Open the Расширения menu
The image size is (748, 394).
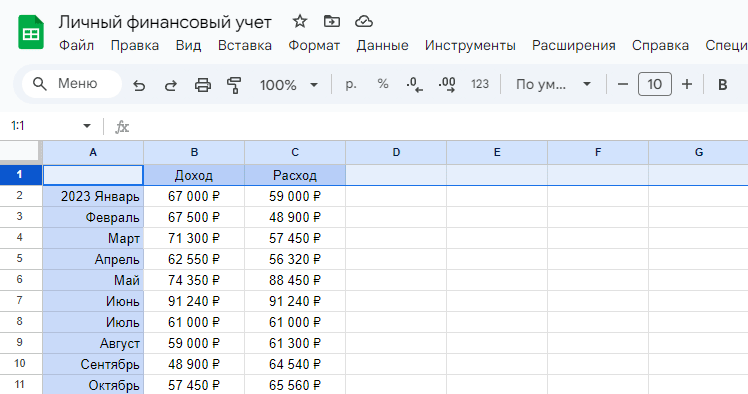coord(573,45)
